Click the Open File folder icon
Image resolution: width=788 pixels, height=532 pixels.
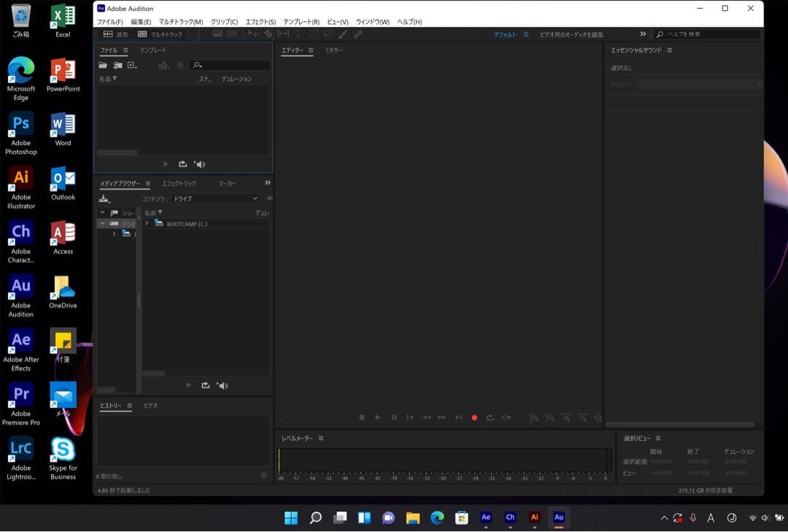(x=103, y=66)
